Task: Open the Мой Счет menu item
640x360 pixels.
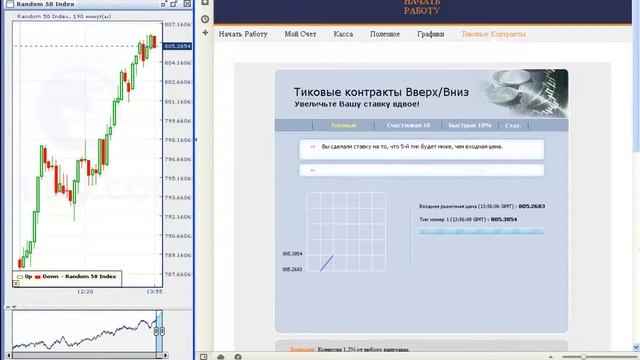Action: pos(300,34)
